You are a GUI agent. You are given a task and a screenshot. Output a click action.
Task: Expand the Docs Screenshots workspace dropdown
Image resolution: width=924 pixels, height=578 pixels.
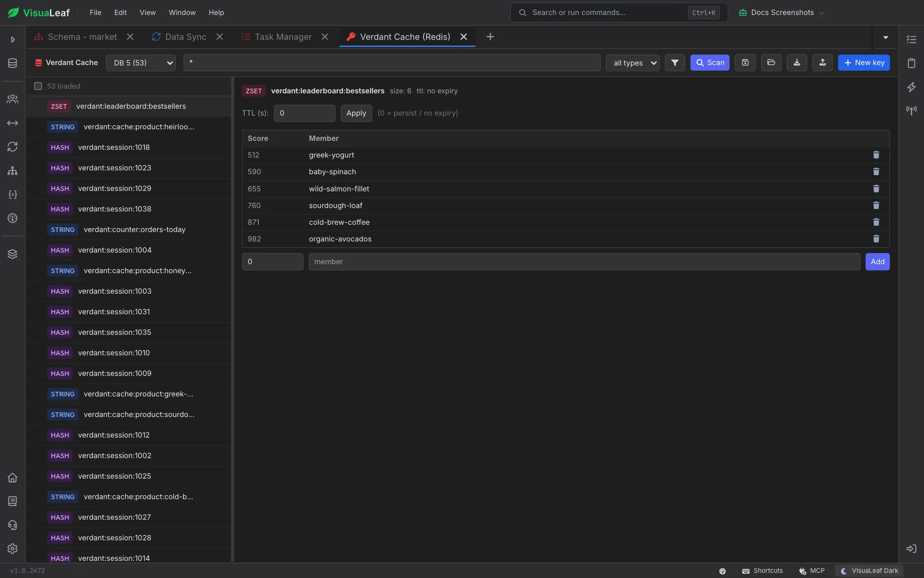(x=782, y=12)
